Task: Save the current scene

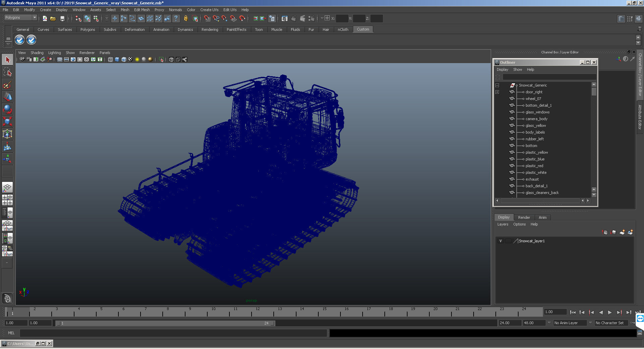Action: (x=62, y=18)
